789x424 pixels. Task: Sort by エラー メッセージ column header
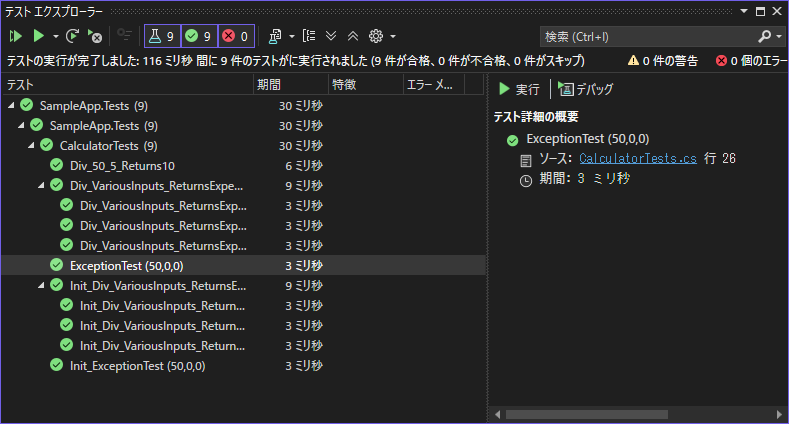coord(434,84)
